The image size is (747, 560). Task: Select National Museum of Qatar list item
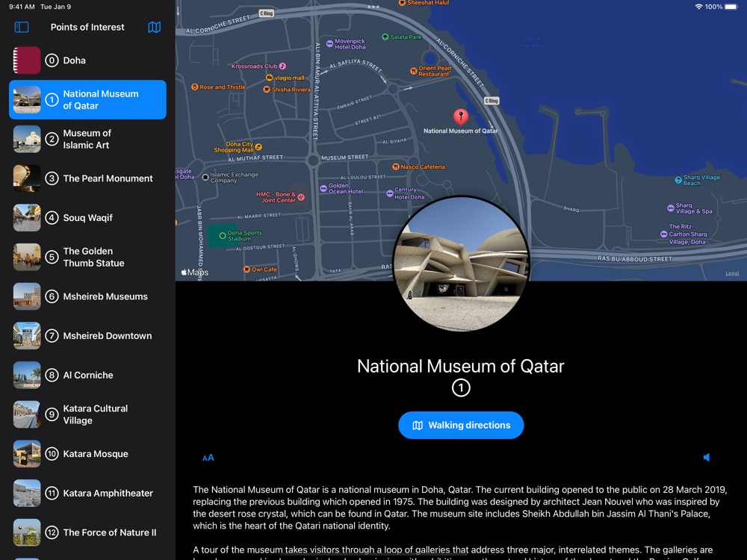(x=87, y=99)
